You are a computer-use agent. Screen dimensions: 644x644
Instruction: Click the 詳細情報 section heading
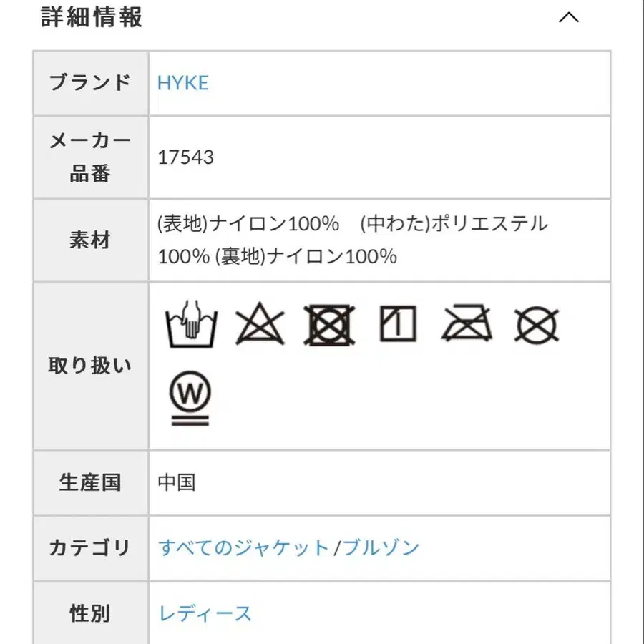pos(92,17)
